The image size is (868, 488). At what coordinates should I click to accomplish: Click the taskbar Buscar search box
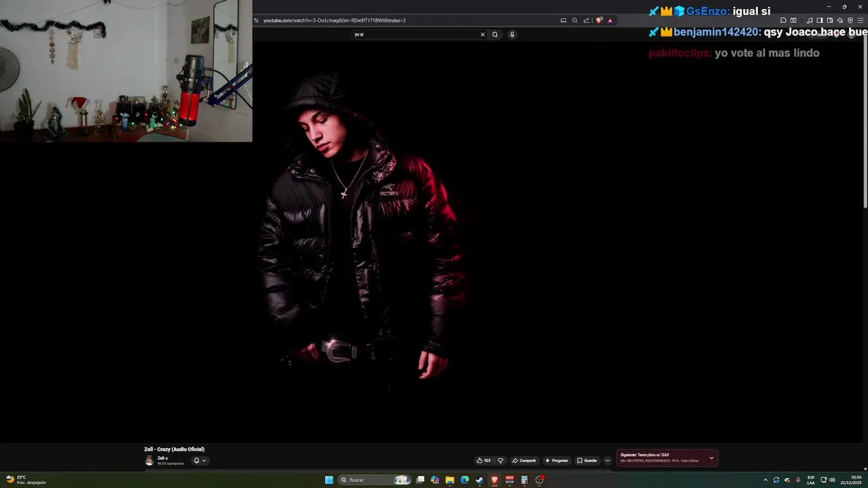375,480
